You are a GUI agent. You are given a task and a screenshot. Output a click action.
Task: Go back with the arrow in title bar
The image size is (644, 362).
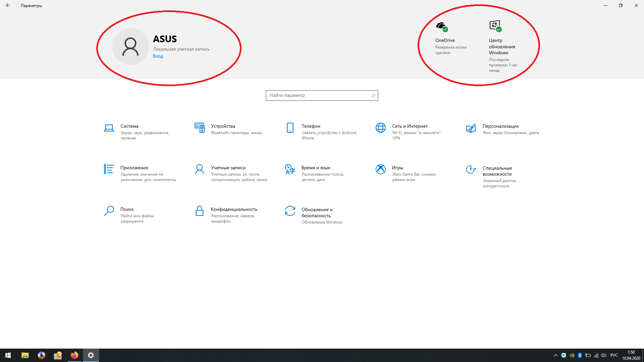[x=8, y=5]
